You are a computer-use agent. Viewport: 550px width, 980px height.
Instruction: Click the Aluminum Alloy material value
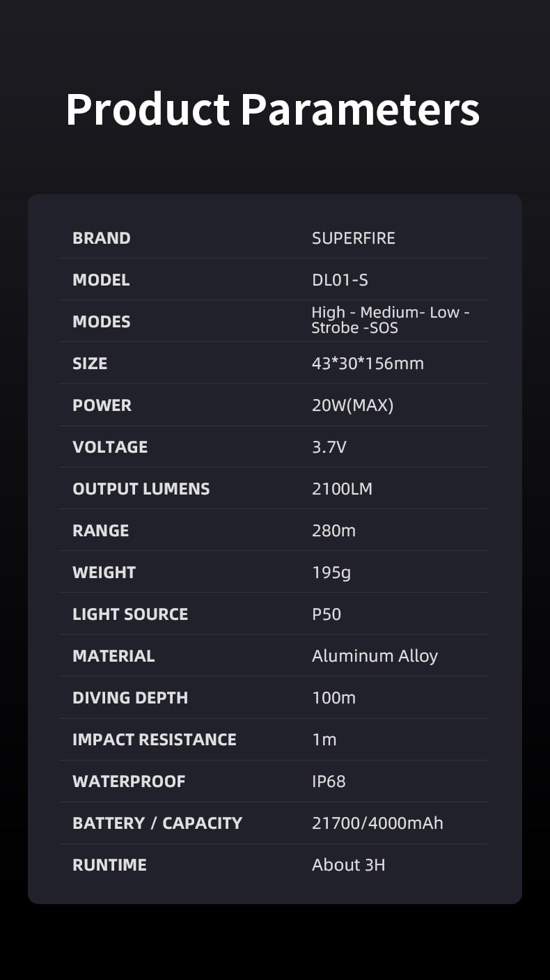point(375,656)
